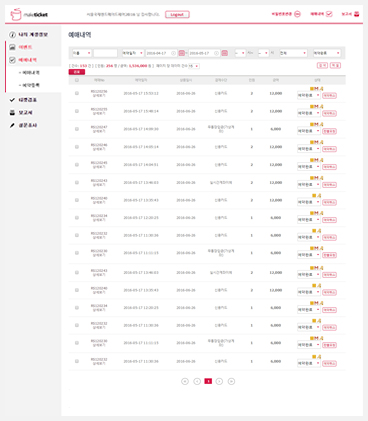The image size is (368, 421).
Task: Click first red outlined button above table
Action: (x=322, y=66)
